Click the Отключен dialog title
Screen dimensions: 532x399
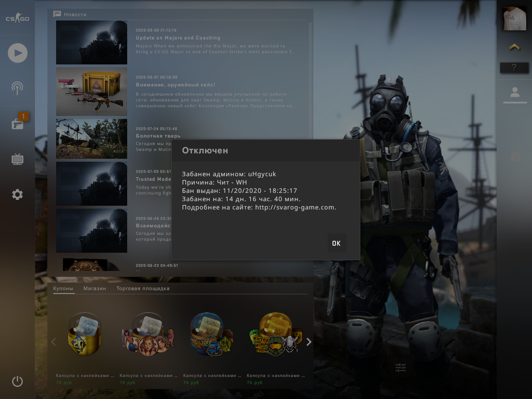click(205, 150)
